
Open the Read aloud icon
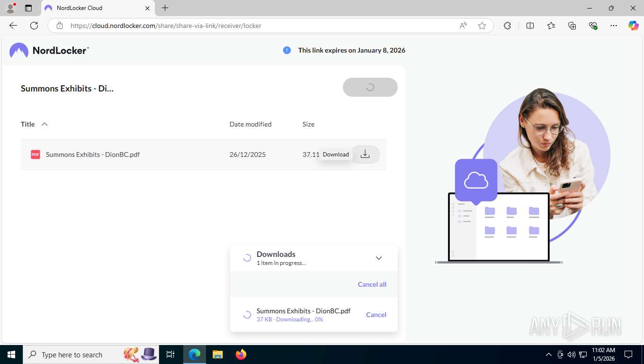click(463, 26)
